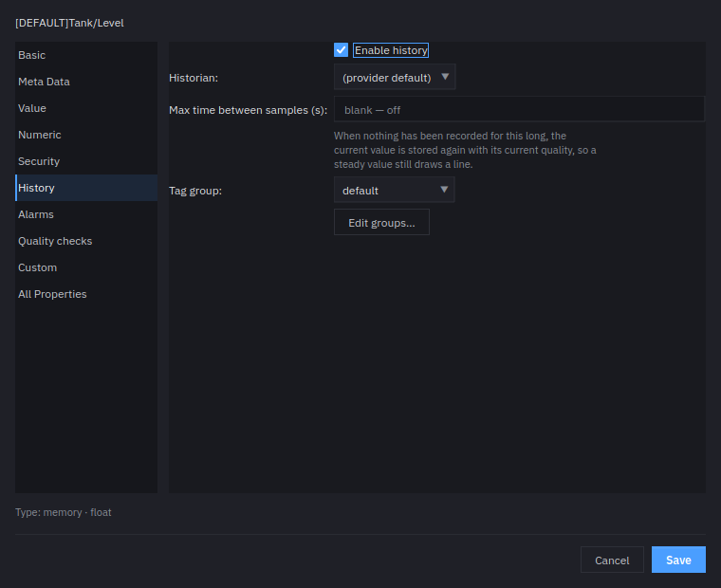Select the Numeric section
721x588 pixels.
[86, 135]
